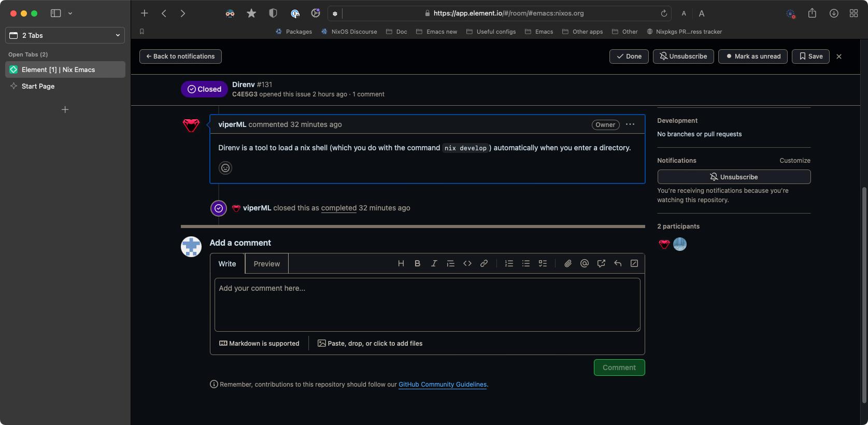868x425 pixels.
Task: Click Mark as unread button
Action: coord(752,56)
